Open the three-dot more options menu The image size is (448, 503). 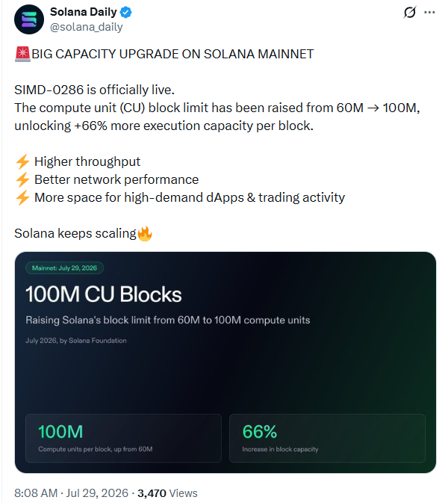[429, 13]
